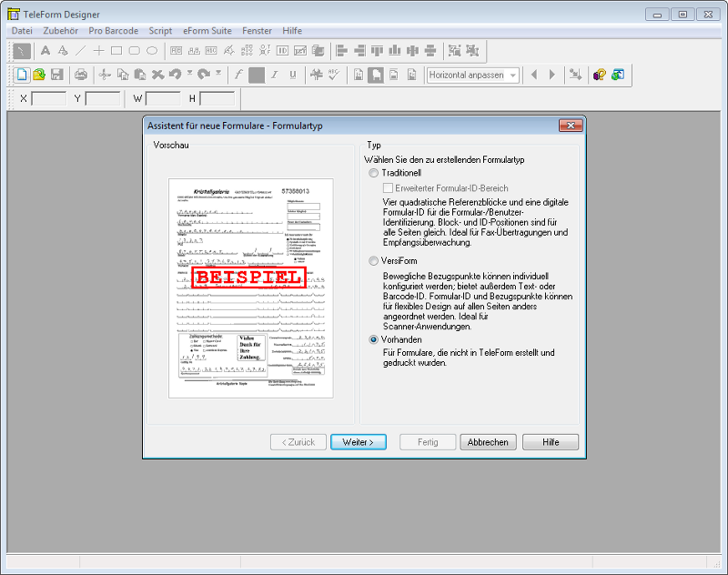Open a form with the Open icon
The image size is (728, 575).
point(38,75)
